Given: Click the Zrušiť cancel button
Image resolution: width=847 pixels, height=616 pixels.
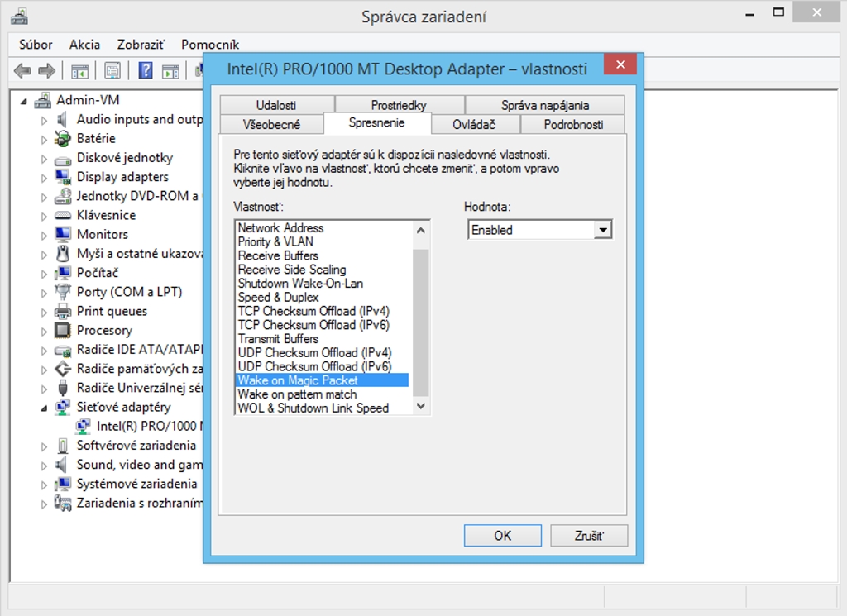Looking at the screenshot, I should click(589, 536).
